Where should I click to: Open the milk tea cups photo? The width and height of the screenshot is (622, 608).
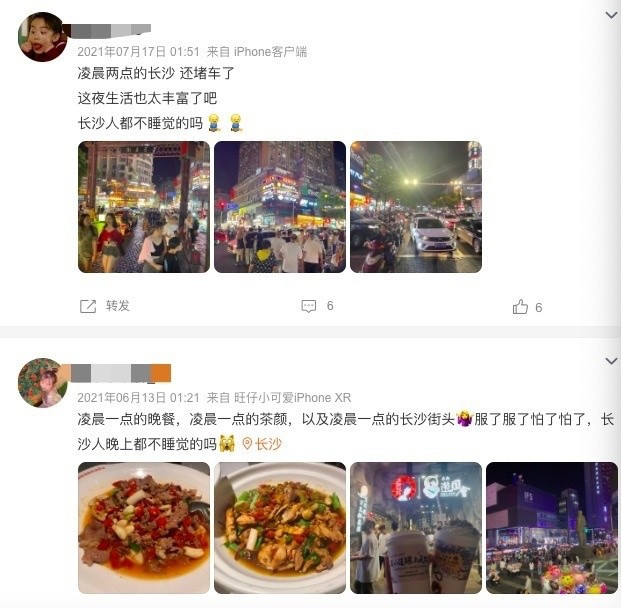416,528
